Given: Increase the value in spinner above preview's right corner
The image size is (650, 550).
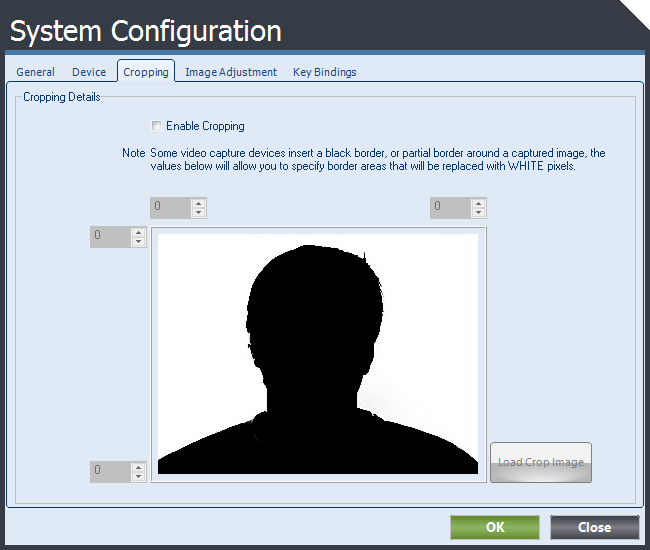Looking at the screenshot, I should 478,203.
